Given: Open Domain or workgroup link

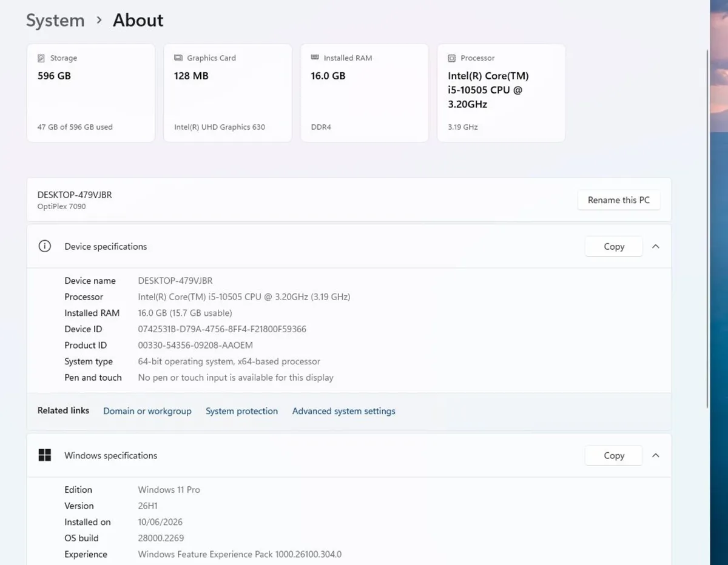Looking at the screenshot, I should 147,411.
